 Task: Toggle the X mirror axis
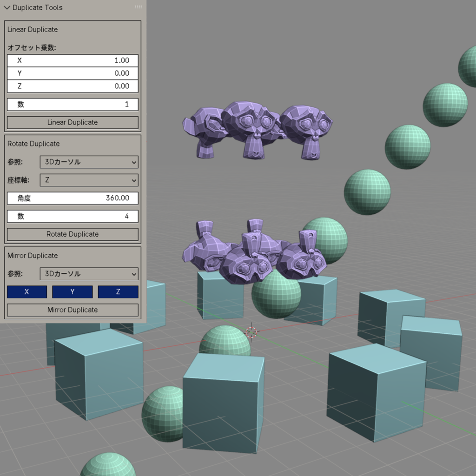click(x=27, y=292)
